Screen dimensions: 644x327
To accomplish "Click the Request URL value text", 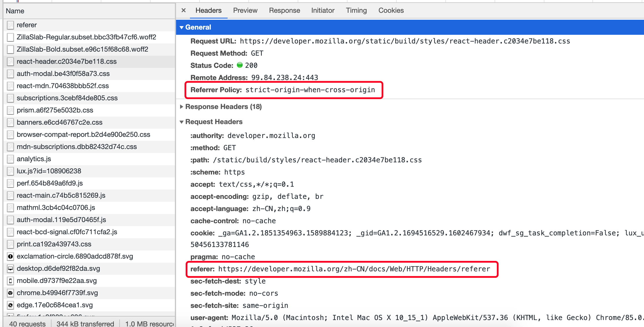I will coord(405,41).
